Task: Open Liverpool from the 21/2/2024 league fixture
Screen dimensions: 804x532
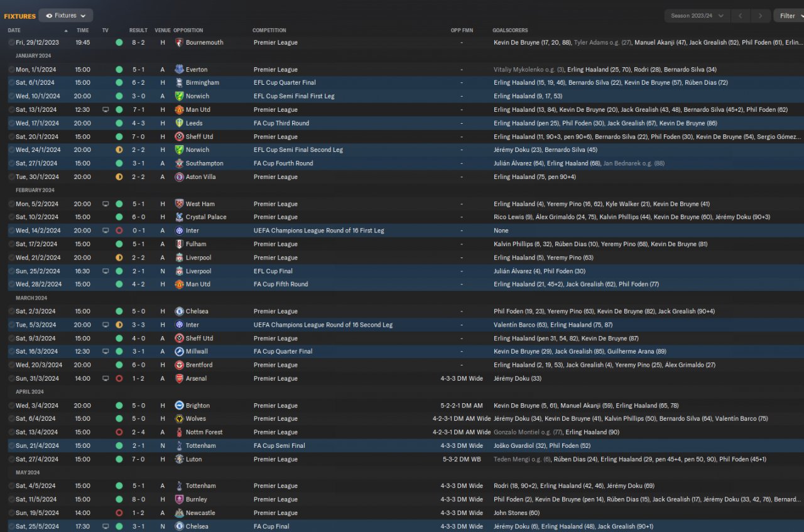Action: click(x=198, y=258)
